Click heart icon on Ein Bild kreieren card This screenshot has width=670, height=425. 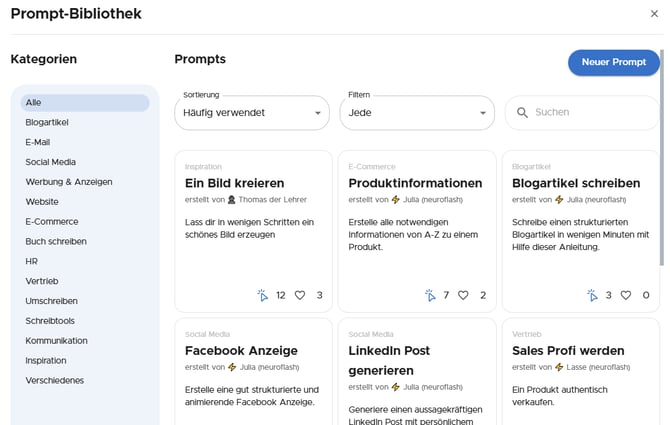(x=299, y=295)
